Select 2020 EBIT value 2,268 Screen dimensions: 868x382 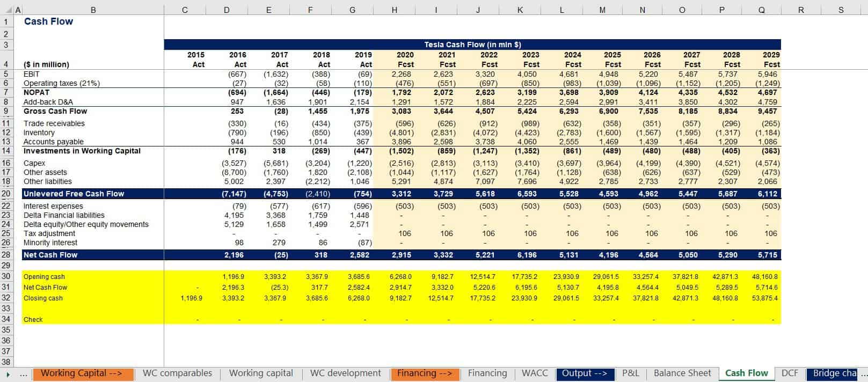click(x=402, y=74)
